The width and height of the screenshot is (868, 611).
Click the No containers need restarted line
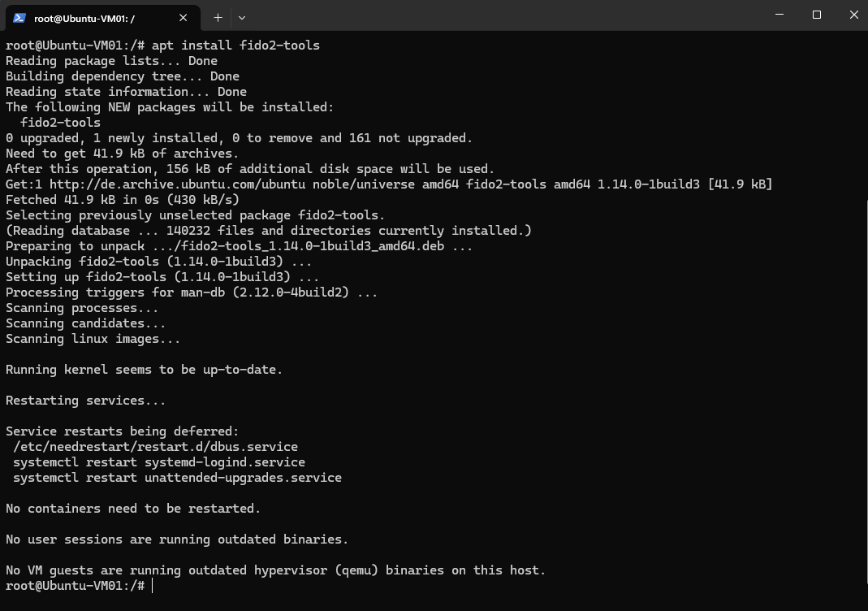point(133,509)
